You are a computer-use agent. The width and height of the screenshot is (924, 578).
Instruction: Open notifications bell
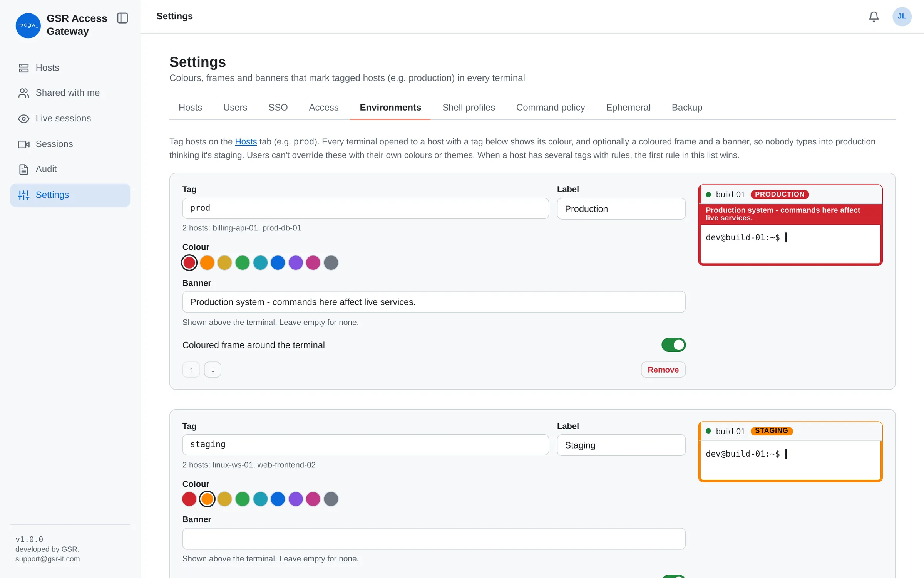click(874, 17)
